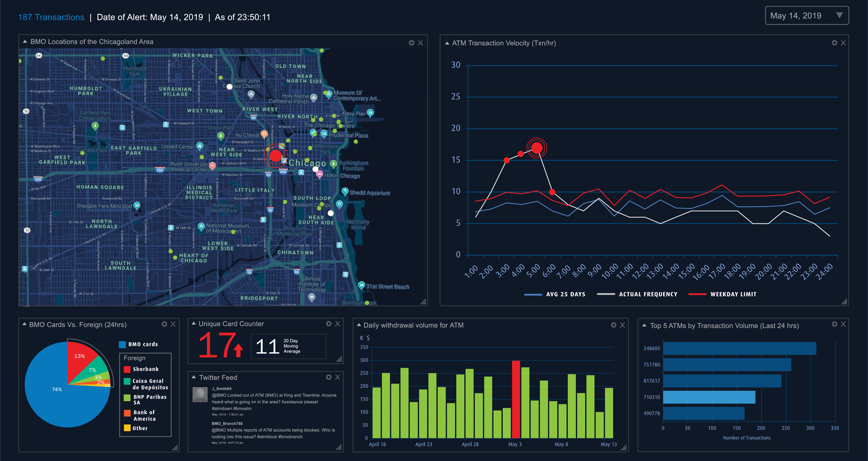Click the pulsing red alert marker on map
This screenshot has height=461, width=868.
tap(276, 156)
